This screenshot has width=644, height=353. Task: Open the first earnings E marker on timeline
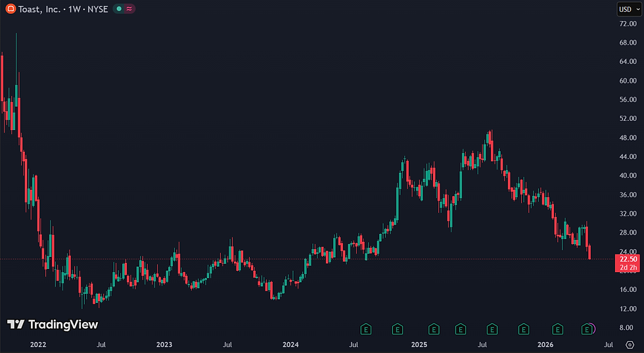pos(365,329)
